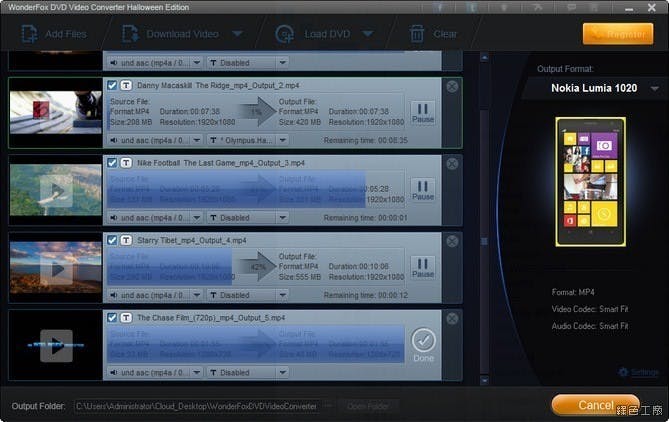Click the Twitter icon in the title bar
This screenshot has height=422, width=669.
[472, 7]
